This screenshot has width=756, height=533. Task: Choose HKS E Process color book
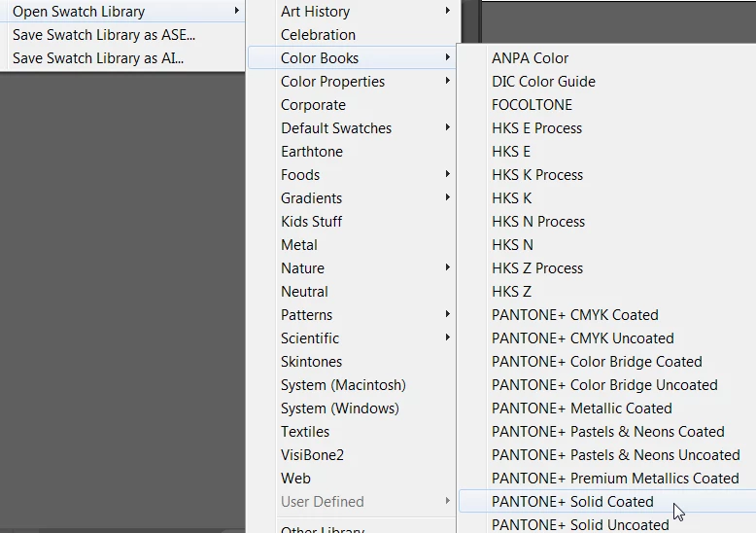tap(607, 128)
